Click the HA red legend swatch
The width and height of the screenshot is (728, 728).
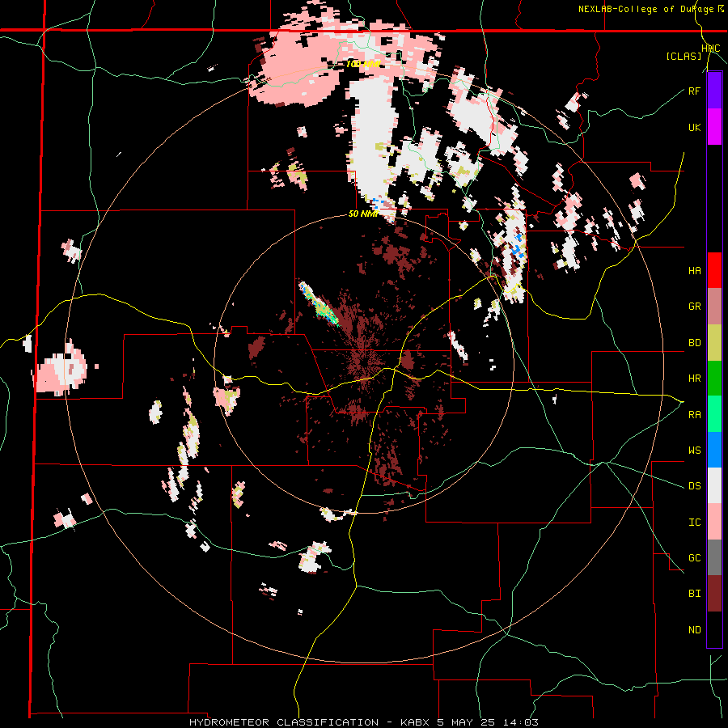(714, 270)
